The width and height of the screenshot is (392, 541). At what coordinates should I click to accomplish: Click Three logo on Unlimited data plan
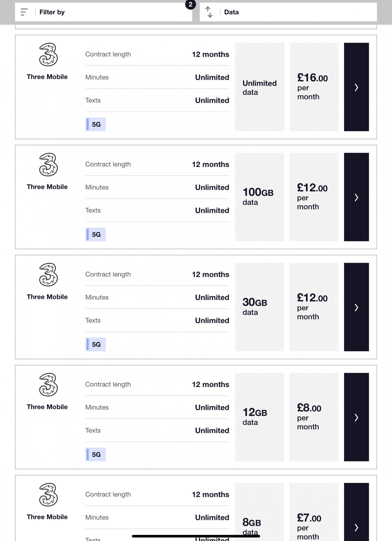[48, 55]
